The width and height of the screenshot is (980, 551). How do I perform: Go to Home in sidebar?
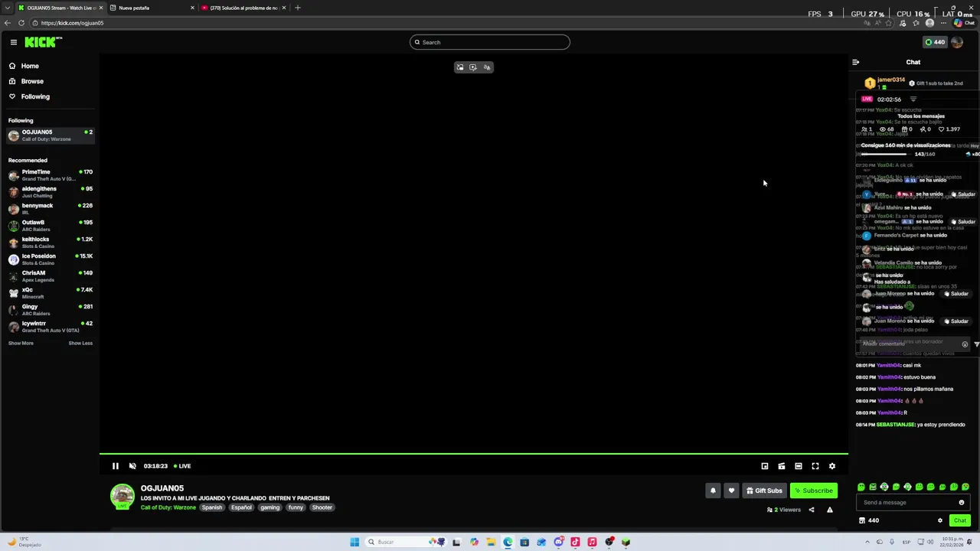point(24,66)
